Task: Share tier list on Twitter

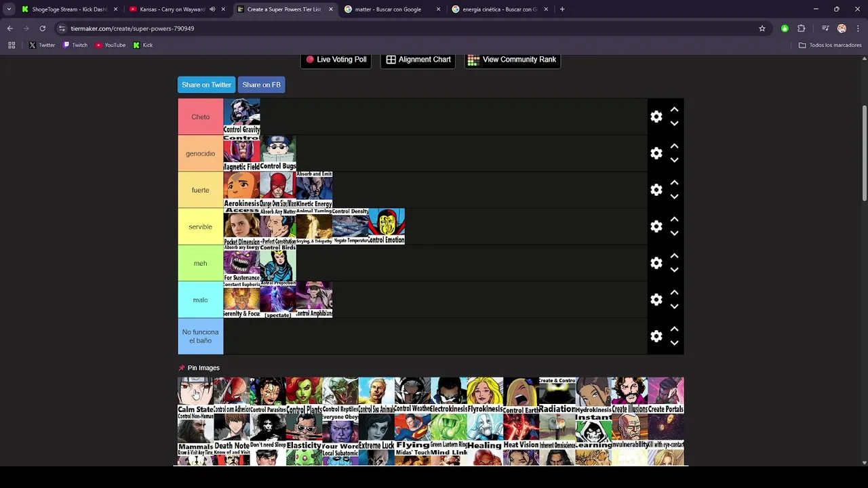Action: (x=206, y=85)
